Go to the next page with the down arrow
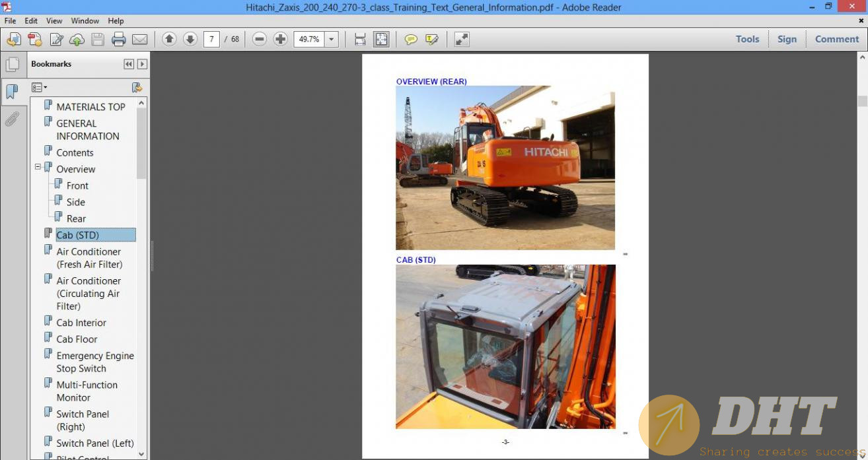The height and width of the screenshot is (460, 868). (x=190, y=39)
